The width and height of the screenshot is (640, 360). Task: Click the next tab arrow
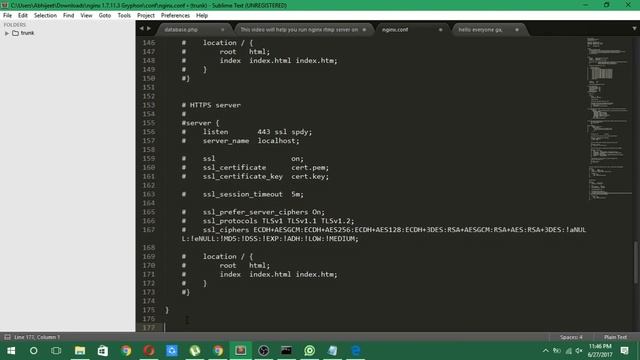[x=149, y=29]
